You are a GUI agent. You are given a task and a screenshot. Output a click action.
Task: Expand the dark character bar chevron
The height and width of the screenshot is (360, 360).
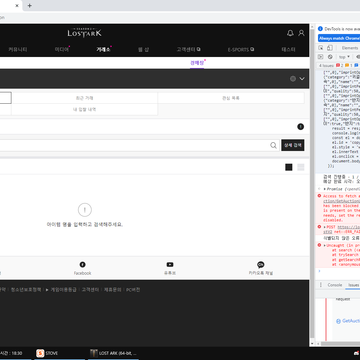(x=302, y=79)
